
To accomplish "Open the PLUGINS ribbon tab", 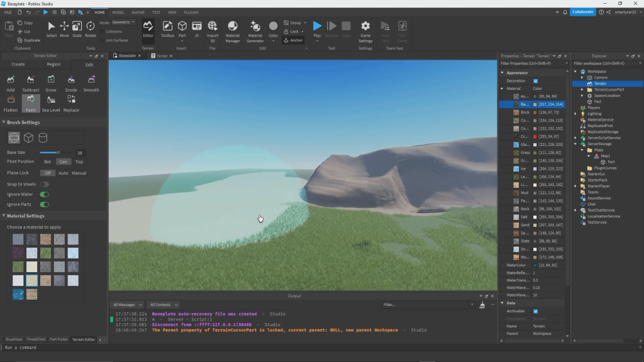I will click(191, 13).
